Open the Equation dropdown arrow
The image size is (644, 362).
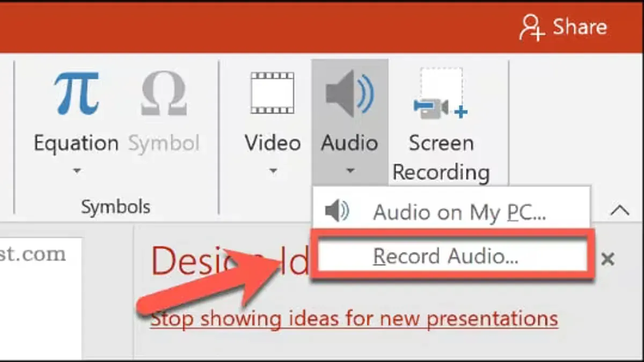pyautogui.click(x=76, y=171)
